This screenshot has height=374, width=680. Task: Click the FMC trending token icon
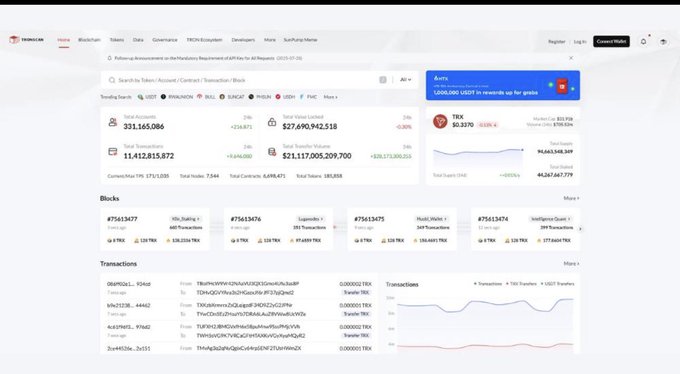coord(301,97)
